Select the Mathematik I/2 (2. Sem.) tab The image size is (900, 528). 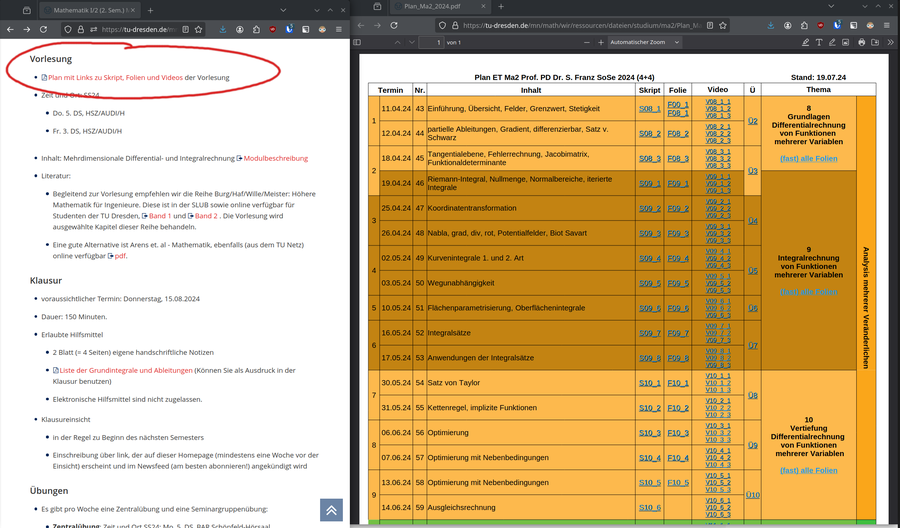[90, 10]
